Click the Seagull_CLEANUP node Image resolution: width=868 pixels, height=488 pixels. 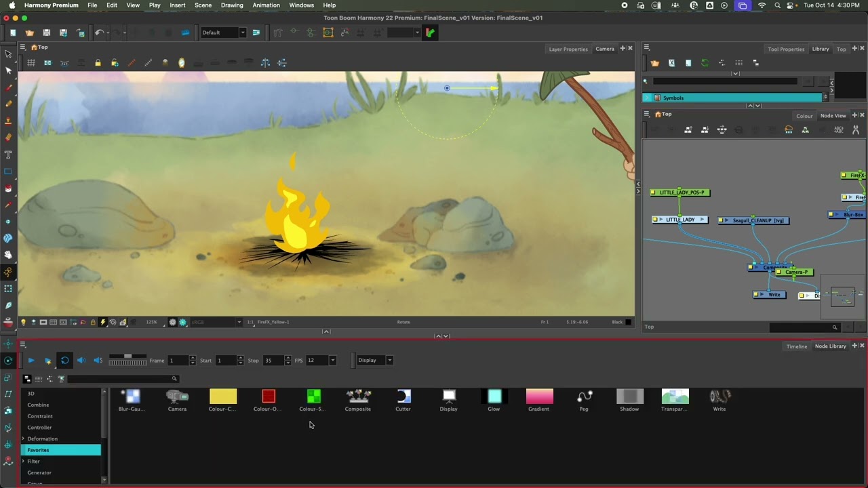(754, 220)
